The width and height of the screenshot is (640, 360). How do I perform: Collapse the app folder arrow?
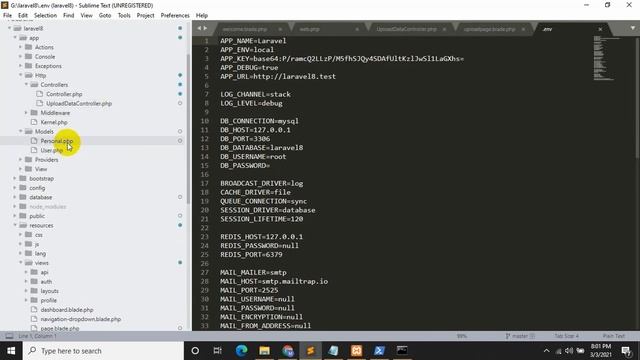click(15, 38)
